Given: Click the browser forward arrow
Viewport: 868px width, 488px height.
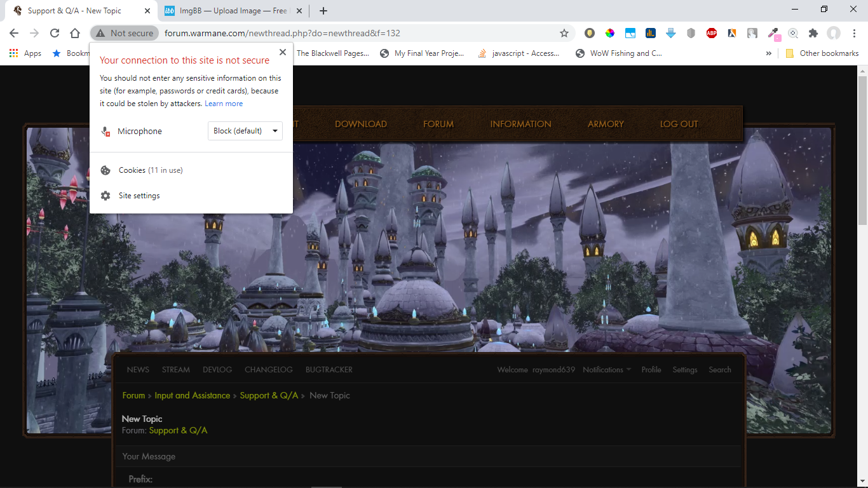Looking at the screenshot, I should (34, 33).
